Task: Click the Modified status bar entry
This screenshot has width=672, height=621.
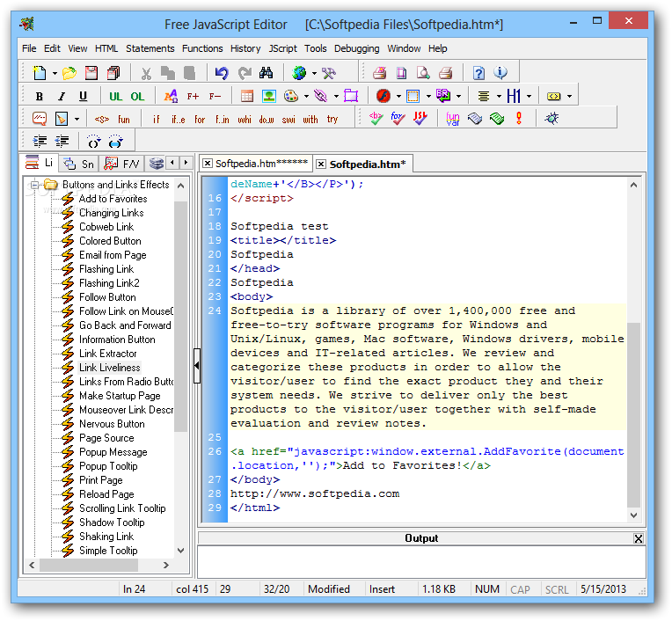Action: pyautogui.click(x=329, y=589)
